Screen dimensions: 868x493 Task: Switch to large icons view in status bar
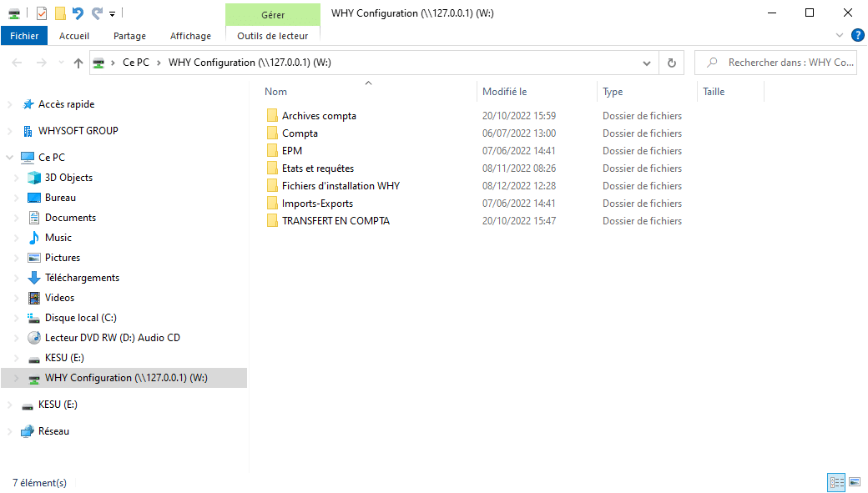pos(855,482)
